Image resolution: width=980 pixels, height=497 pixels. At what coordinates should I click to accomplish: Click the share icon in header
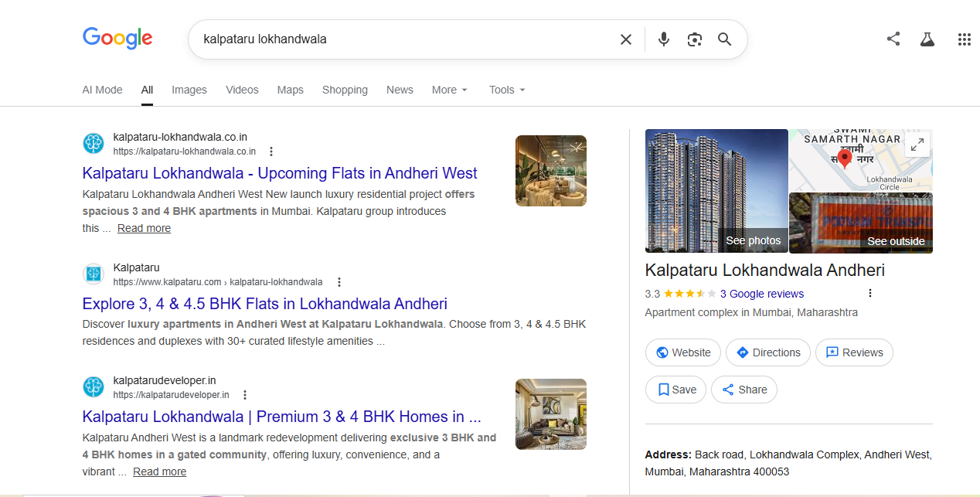pyautogui.click(x=893, y=39)
